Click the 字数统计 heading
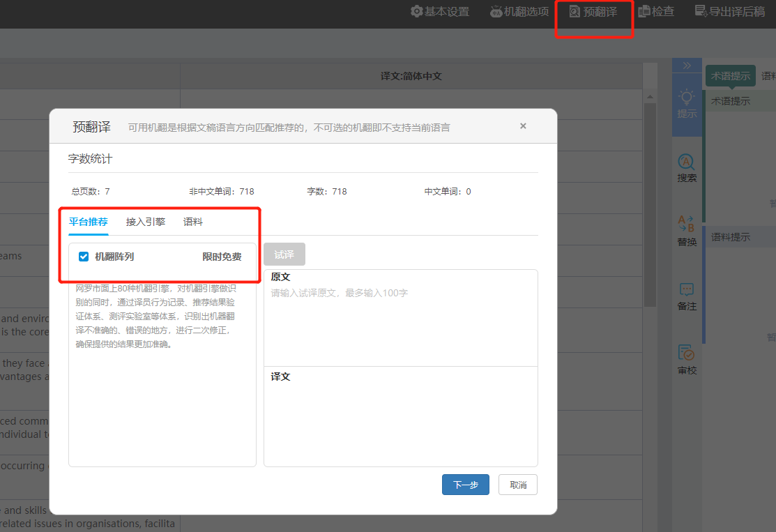 coord(90,159)
